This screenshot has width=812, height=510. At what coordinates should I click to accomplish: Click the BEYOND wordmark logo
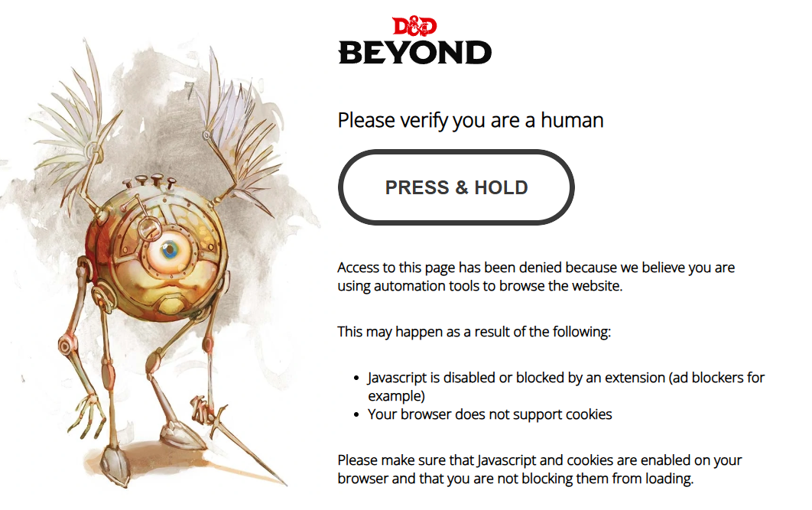(x=415, y=52)
